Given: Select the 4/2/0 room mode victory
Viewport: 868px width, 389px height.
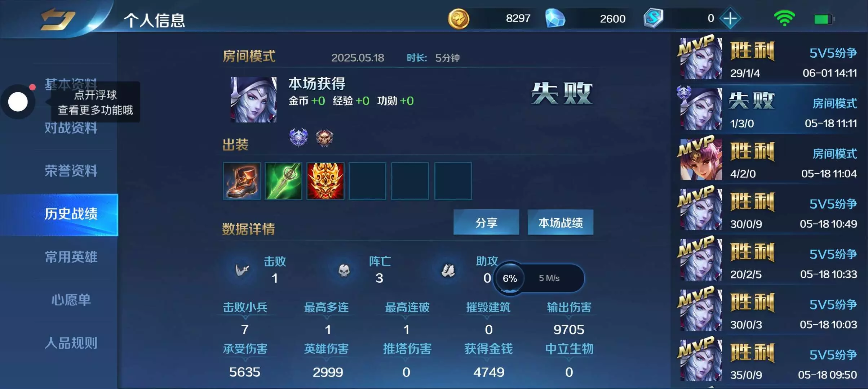Looking at the screenshot, I should click(x=769, y=160).
